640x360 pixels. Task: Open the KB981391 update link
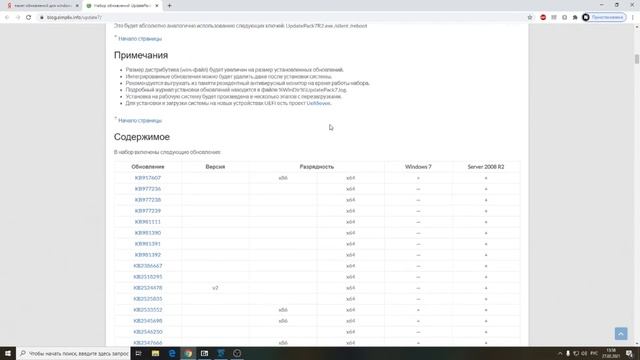coord(148,244)
